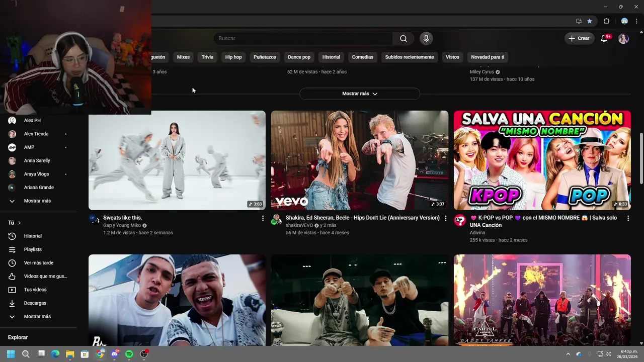Open options for Hips Don't Lie video
Viewport: 644px width, 362px height.
445,218
